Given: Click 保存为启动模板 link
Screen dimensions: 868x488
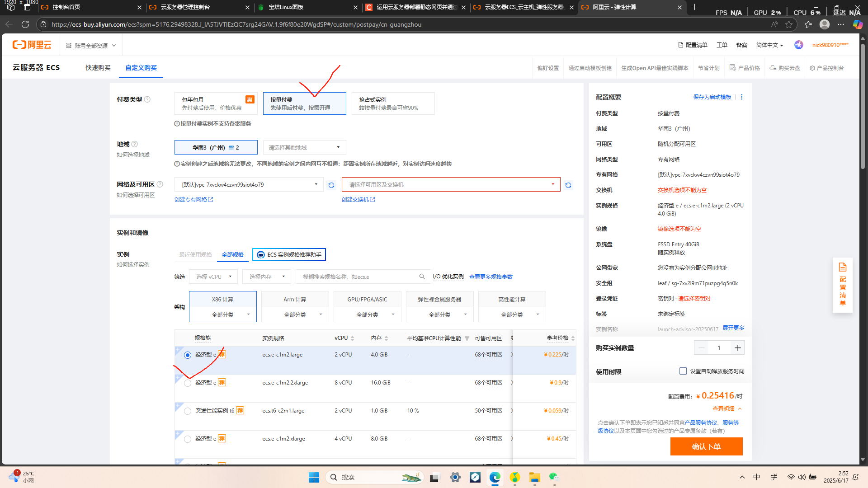Looking at the screenshot, I should point(712,97).
